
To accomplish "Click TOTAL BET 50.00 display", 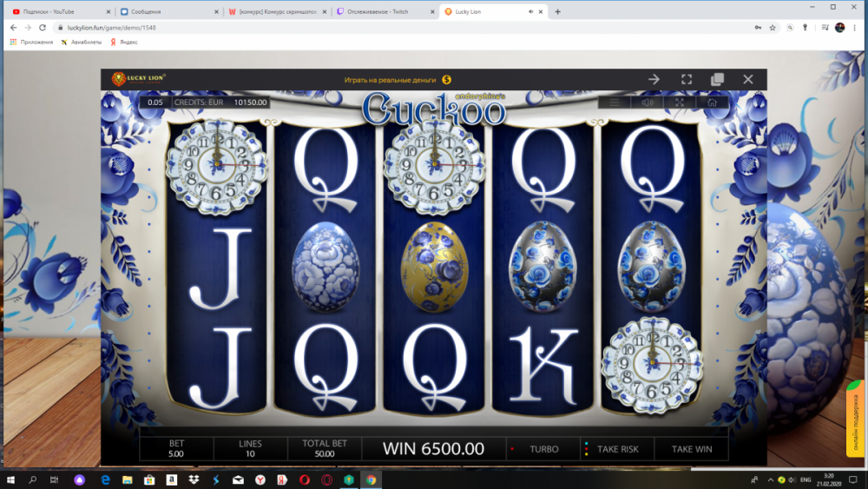I will [325, 448].
